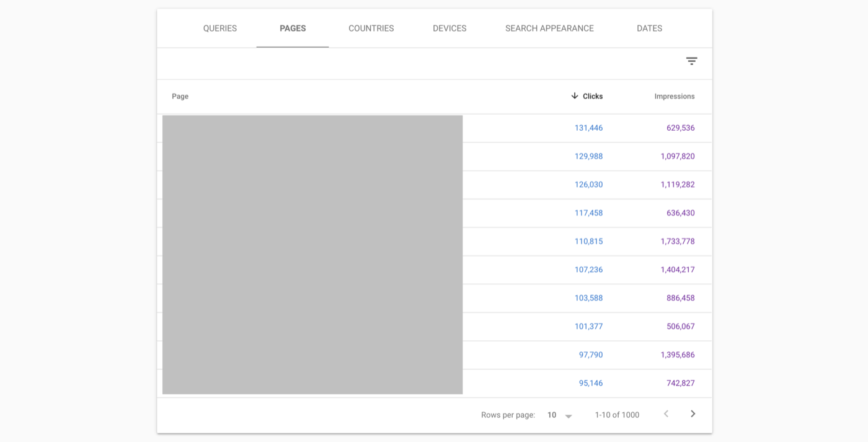The image size is (868, 442).
Task: Switch to the Queries tab
Action: (220, 29)
